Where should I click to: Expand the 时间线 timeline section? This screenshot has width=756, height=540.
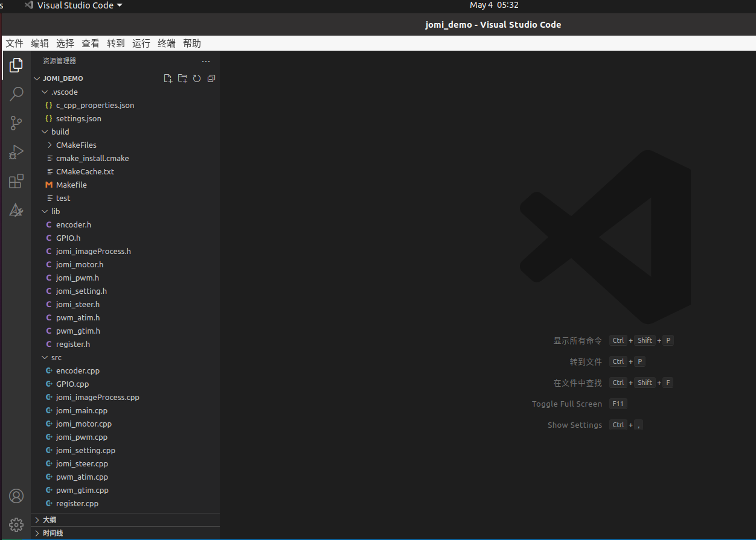click(x=125, y=533)
